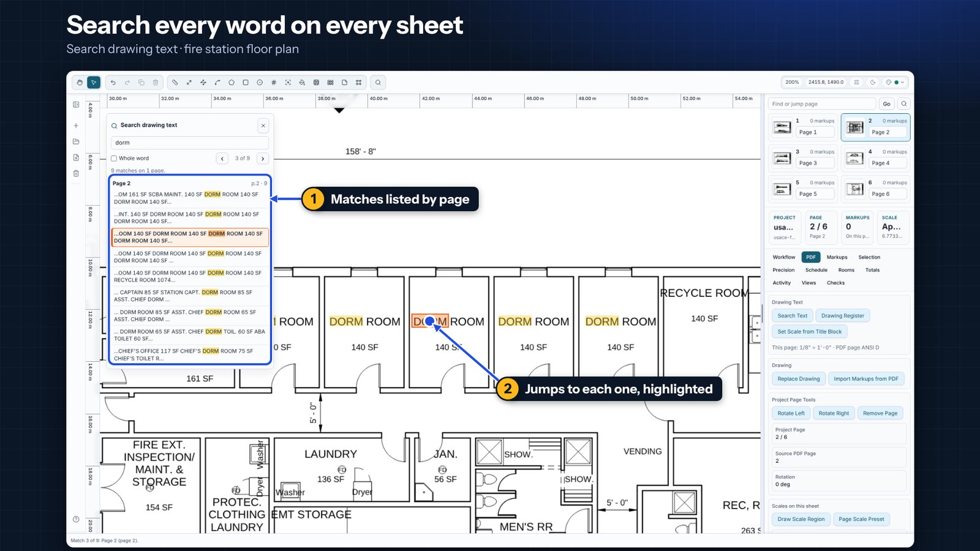Click the copy icon in toolbar
980x551 pixels.
tap(141, 82)
